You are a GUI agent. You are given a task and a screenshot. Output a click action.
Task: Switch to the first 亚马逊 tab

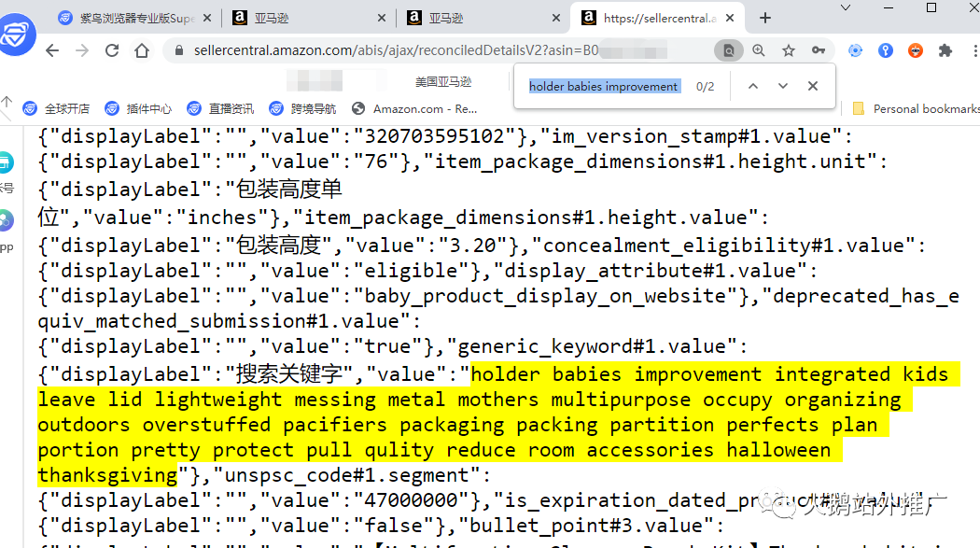(x=309, y=18)
